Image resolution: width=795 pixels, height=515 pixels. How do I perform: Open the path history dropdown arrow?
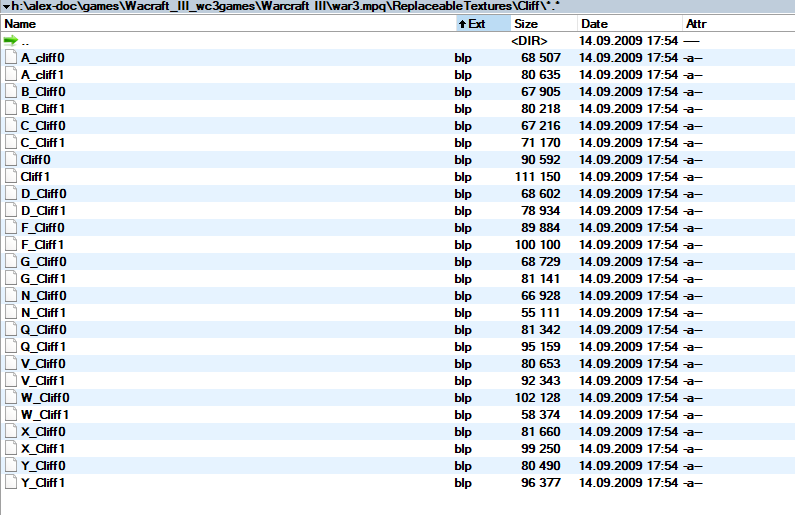tap(7, 7)
